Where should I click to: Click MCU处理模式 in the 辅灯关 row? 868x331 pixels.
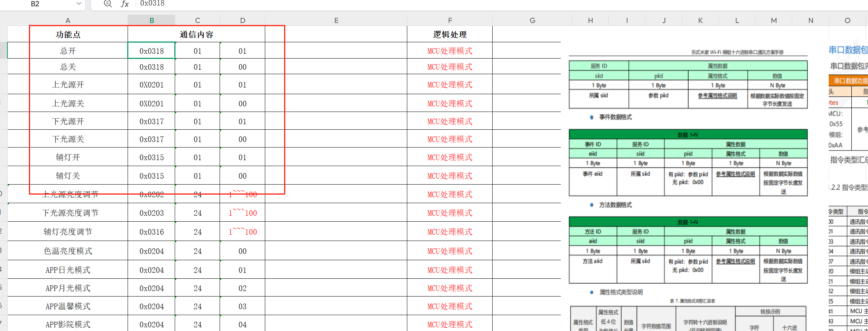[x=450, y=176]
